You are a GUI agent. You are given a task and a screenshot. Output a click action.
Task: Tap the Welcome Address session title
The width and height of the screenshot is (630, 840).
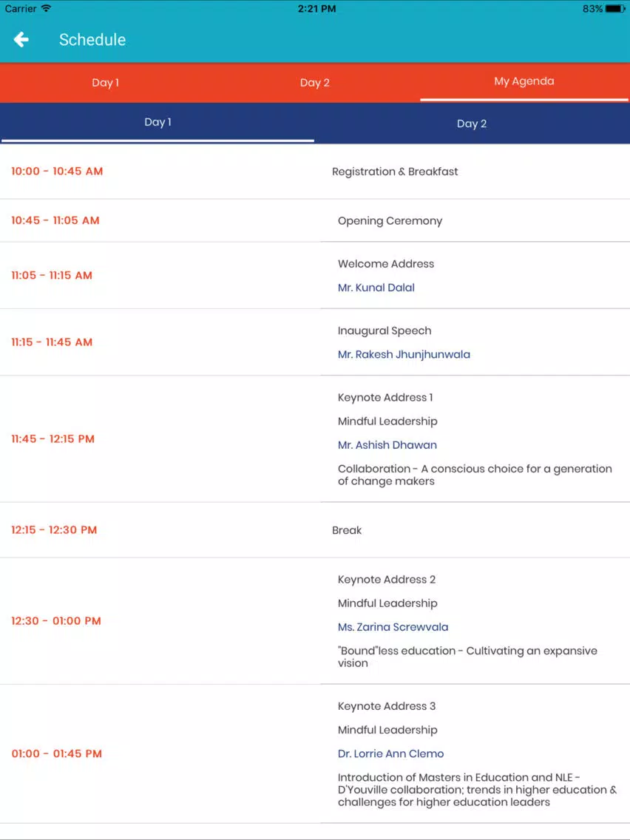[x=386, y=264]
